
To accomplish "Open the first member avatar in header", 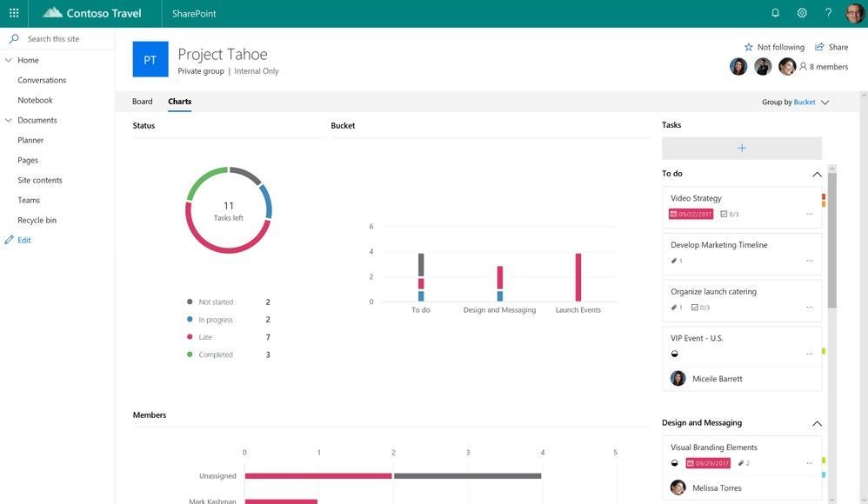I will [x=738, y=66].
